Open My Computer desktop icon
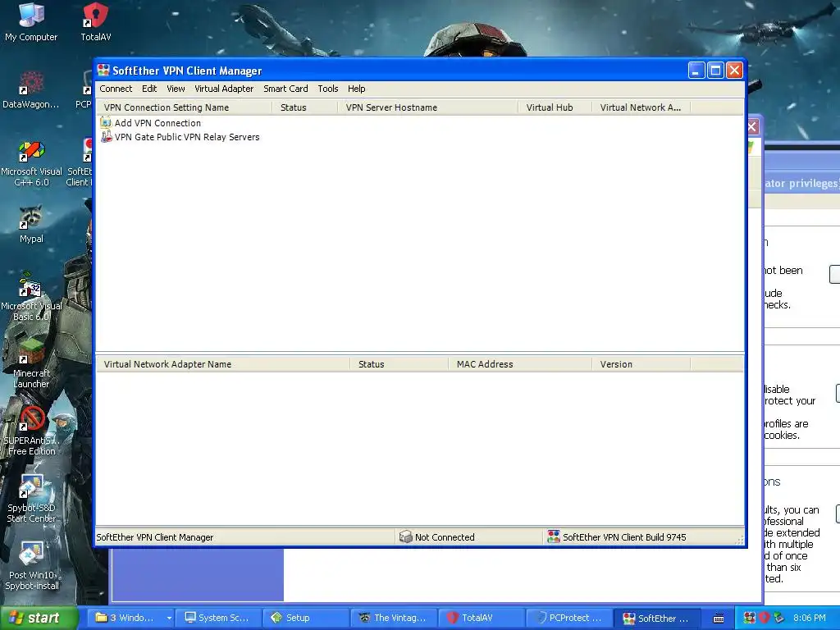Viewport: 840px width, 630px height. pos(31,22)
